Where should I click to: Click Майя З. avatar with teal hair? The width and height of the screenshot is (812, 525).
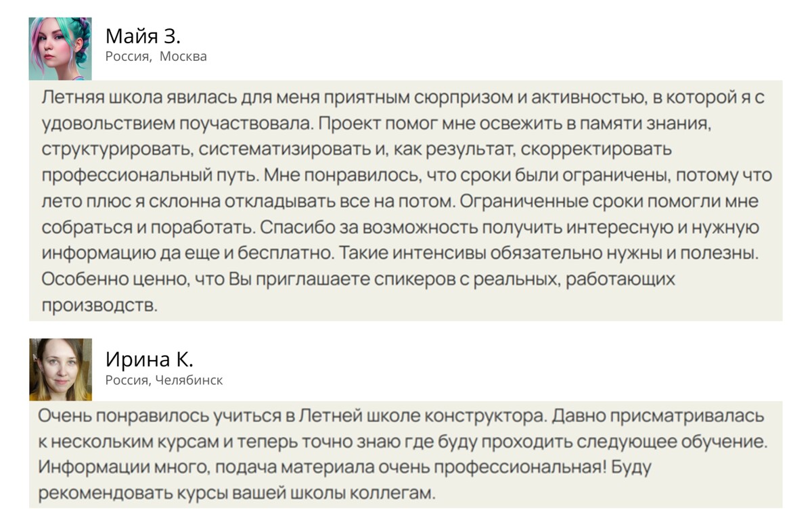[x=60, y=49]
